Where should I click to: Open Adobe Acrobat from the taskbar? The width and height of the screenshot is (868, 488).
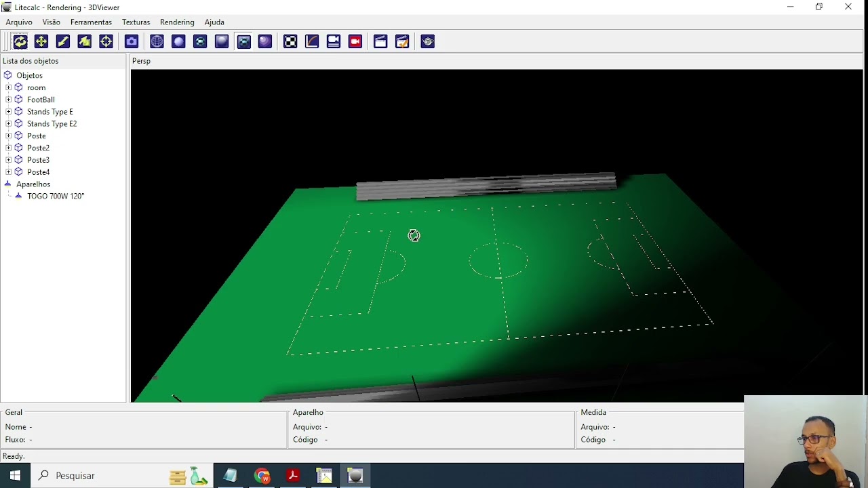pos(293,476)
